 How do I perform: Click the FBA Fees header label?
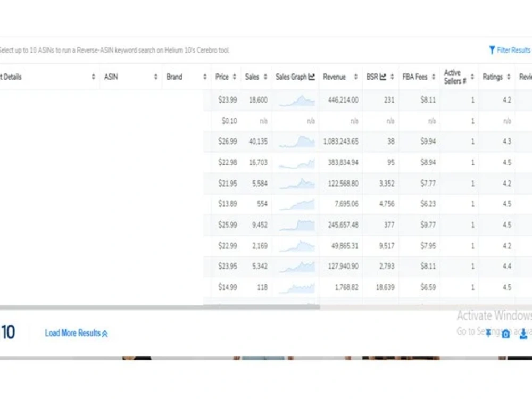pos(414,77)
